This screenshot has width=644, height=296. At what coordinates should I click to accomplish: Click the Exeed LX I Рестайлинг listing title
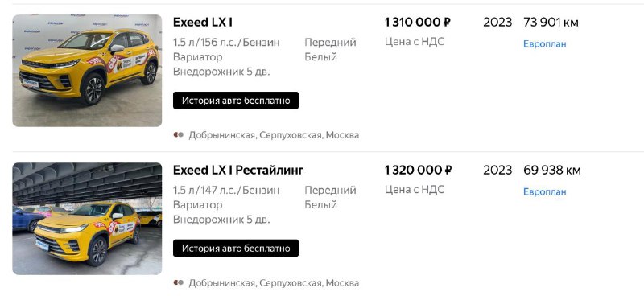coord(238,170)
